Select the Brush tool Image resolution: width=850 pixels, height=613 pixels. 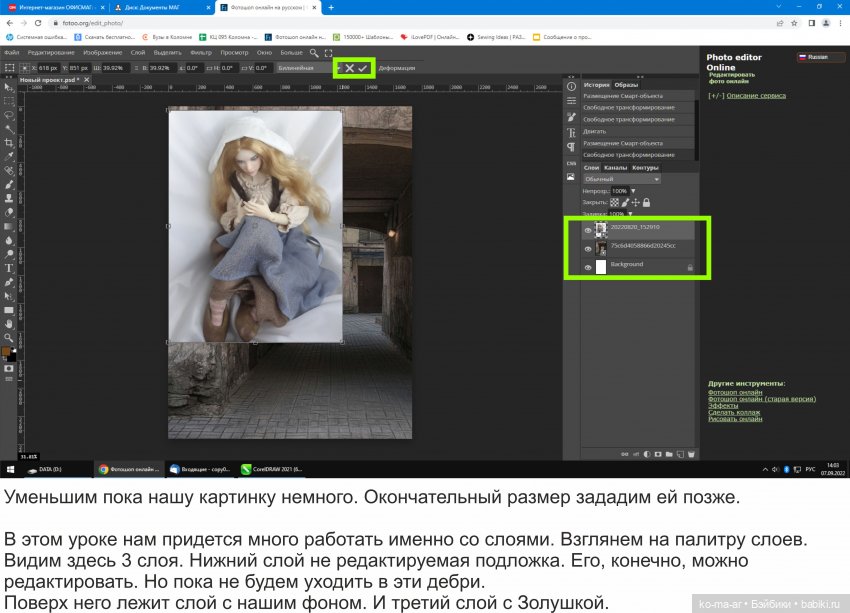[x=7, y=186]
